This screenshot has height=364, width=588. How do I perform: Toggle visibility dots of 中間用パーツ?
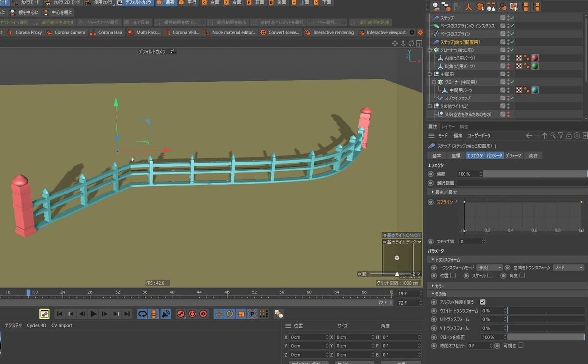point(508,90)
